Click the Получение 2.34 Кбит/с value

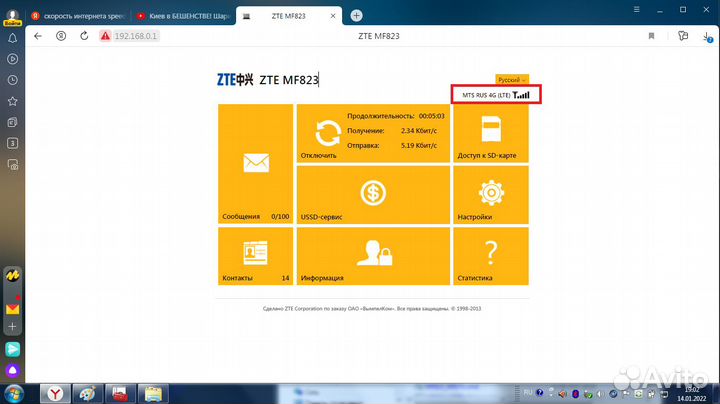[419, 131]
